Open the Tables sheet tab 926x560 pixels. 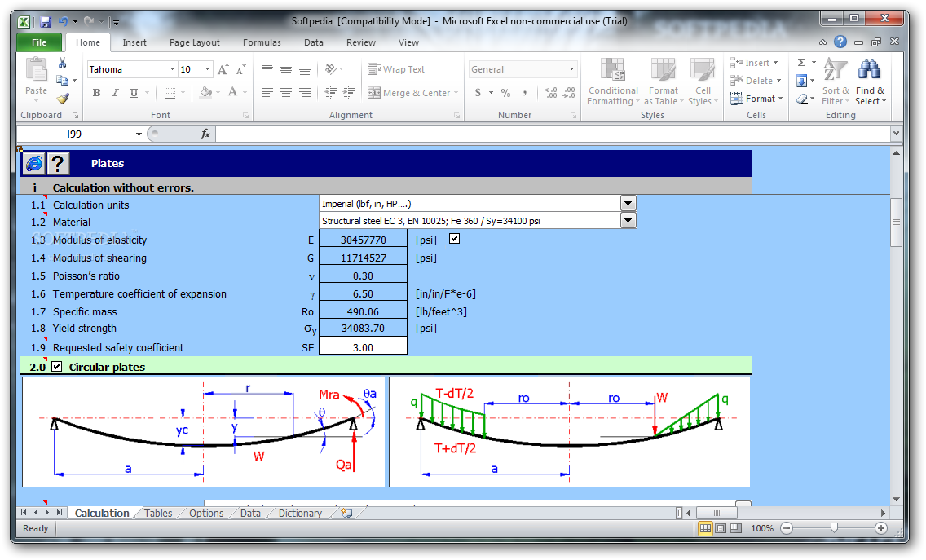coord(158,514)
